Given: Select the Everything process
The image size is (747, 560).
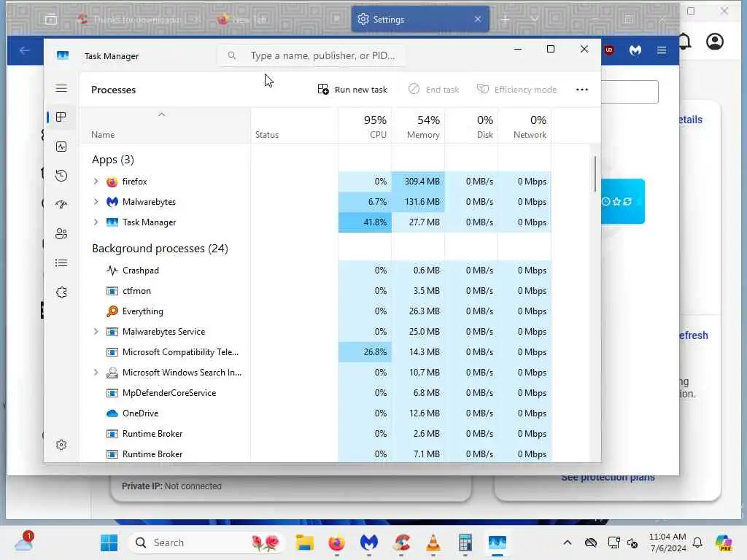Looking at the screenshot, I should tap(142, 311).
